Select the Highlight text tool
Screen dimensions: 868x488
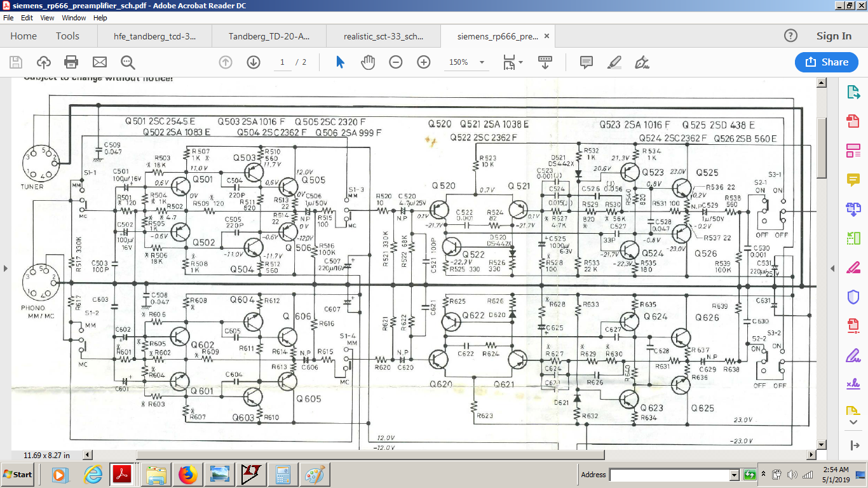[614, 62]
